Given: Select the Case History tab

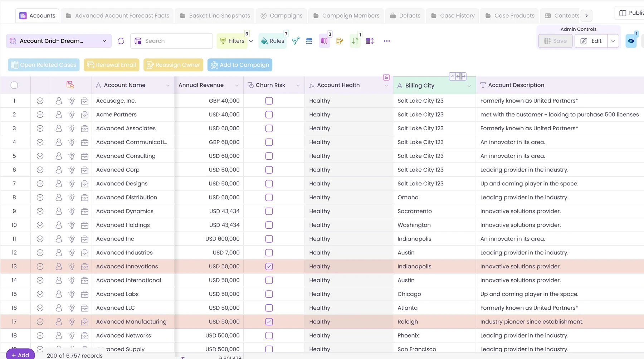Looking at the screenshot, I should [x=453, y=16].
